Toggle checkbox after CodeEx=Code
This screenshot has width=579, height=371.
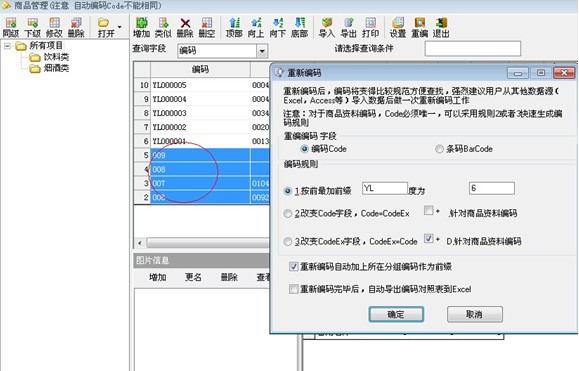pos(429,239)
